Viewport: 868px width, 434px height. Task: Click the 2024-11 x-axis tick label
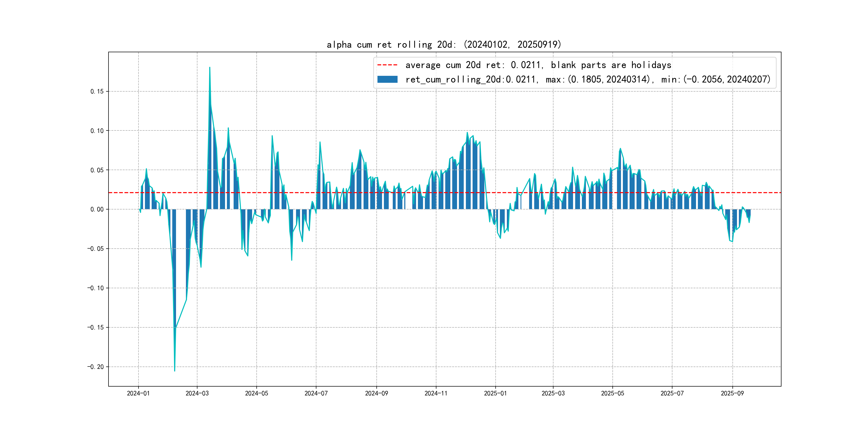coord(436,393)
